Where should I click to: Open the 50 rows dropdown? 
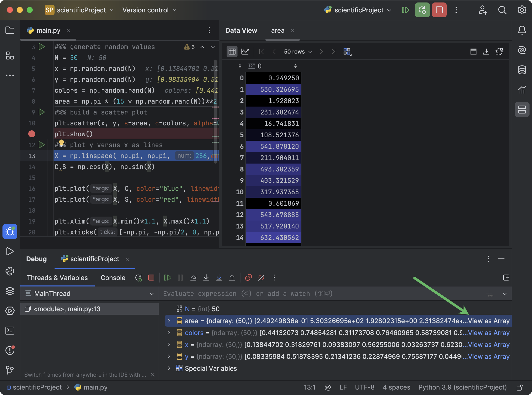coord(297,52)
